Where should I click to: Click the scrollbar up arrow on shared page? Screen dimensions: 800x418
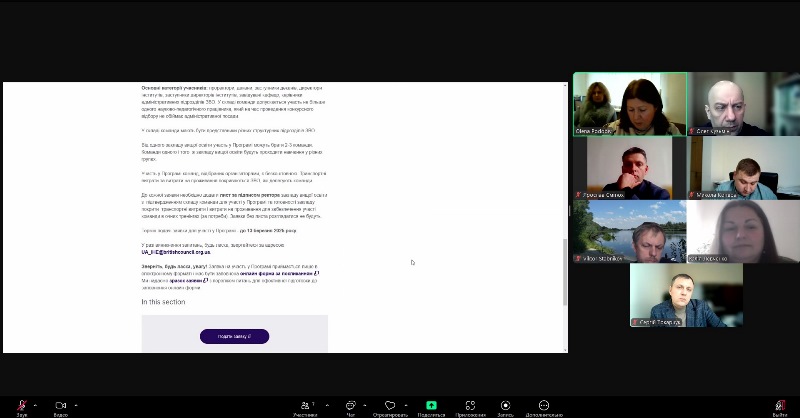pos(565,85)
